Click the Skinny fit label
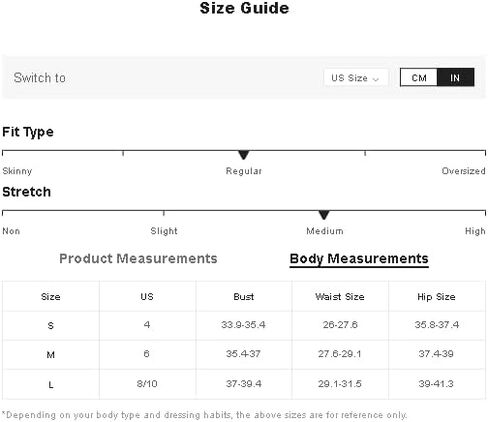488x422 pixels. coord(17,171)
